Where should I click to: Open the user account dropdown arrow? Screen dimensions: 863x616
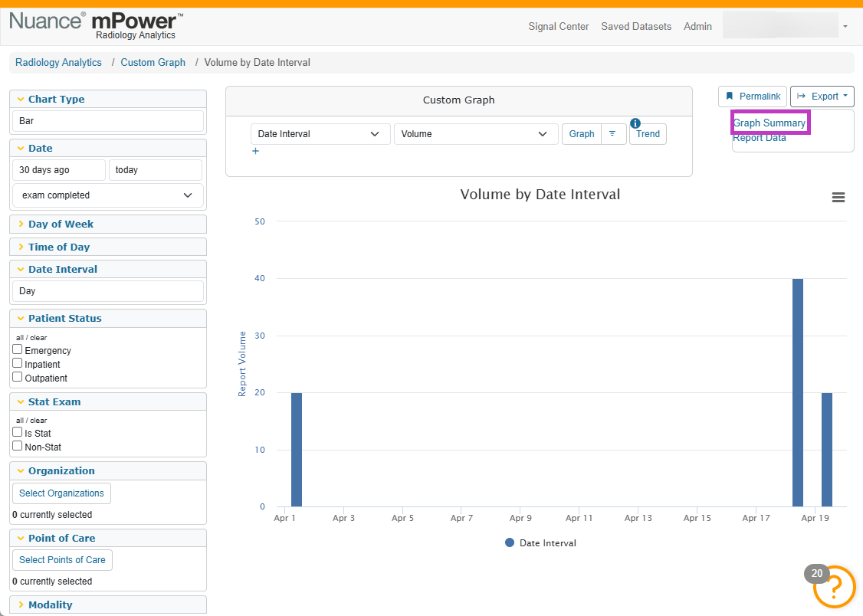tap(845, 26)
